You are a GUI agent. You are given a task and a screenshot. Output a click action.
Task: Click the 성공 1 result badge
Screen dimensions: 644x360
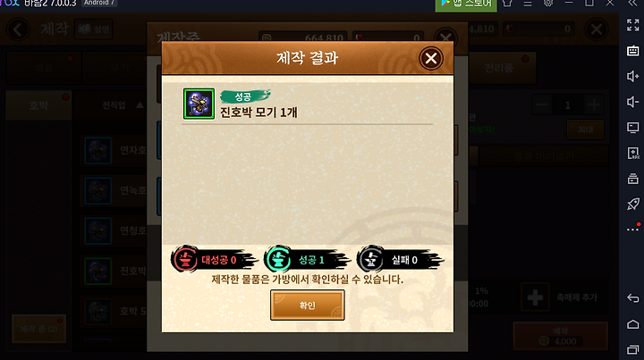[306, 260]
